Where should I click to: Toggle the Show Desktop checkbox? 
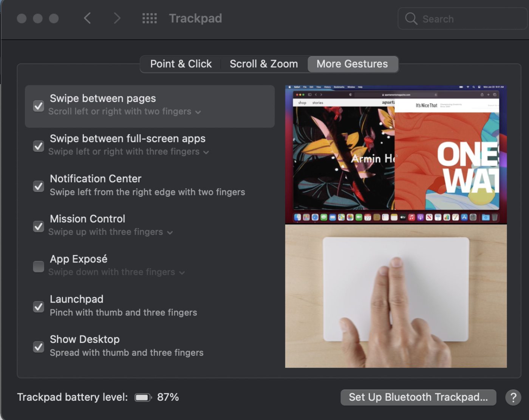(x=39, y=347)
